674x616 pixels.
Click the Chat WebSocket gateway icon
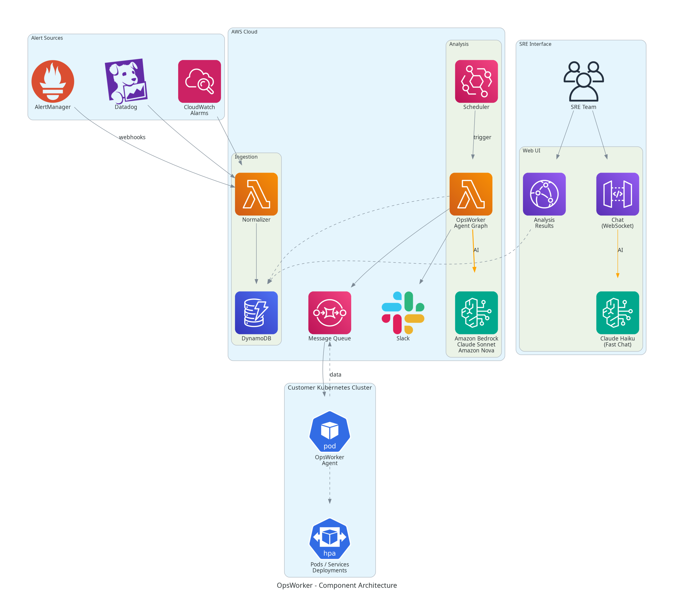point(617,194)
